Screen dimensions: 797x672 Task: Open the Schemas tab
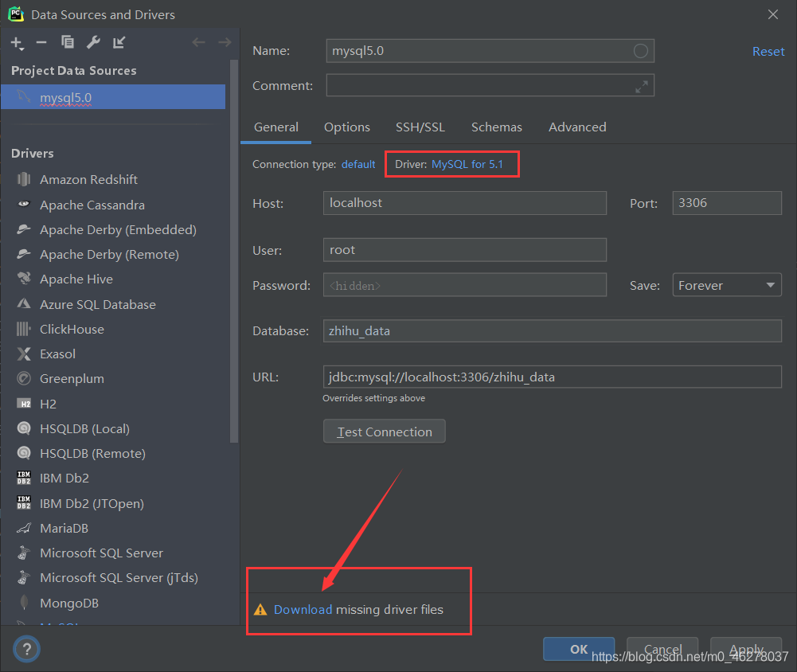[497, 127]
